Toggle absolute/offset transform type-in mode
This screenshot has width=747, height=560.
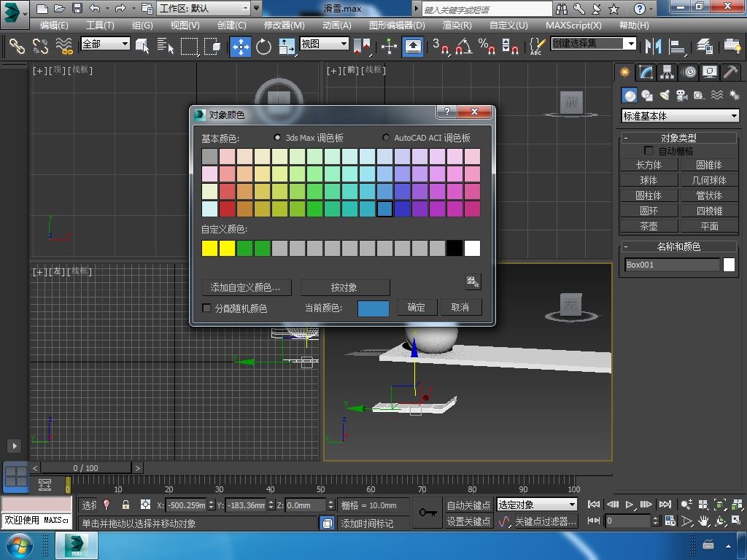145,505
